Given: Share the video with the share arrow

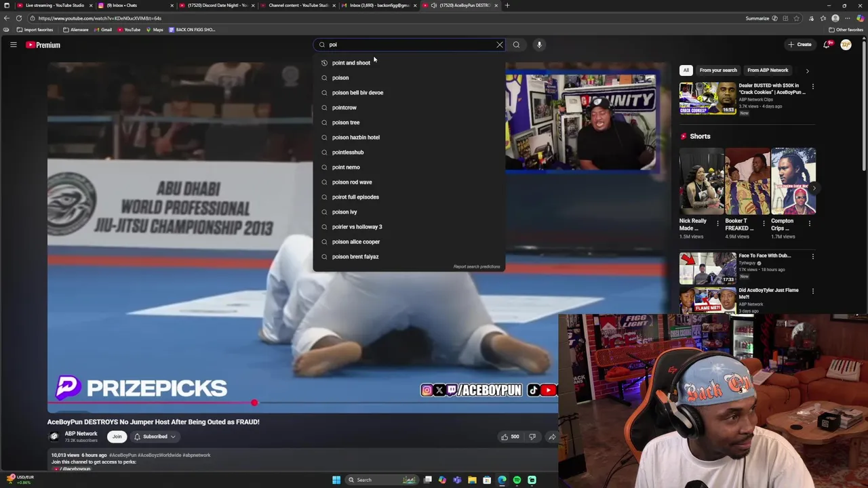Looking at the screenshot, I should coord(552,436).
